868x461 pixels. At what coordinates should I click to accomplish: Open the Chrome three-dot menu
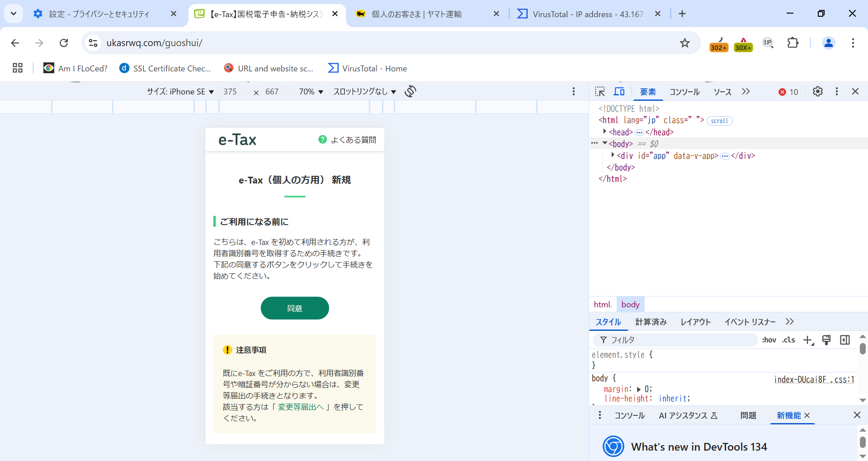(x=853, y=43)
